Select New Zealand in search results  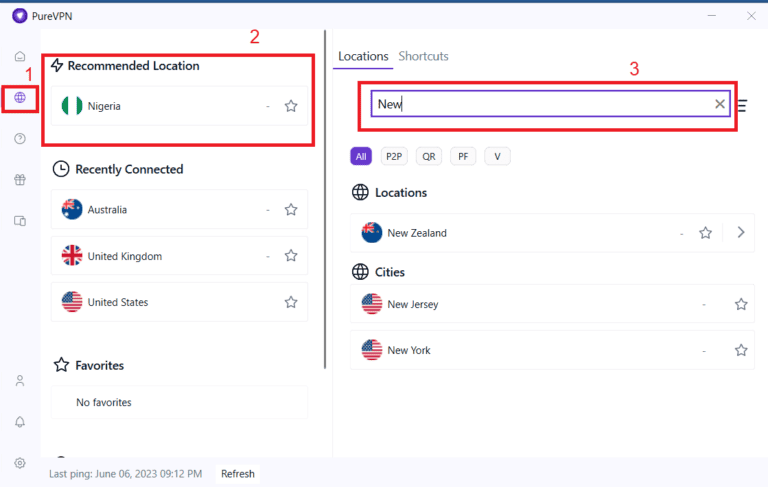click(x=552, y=233)
